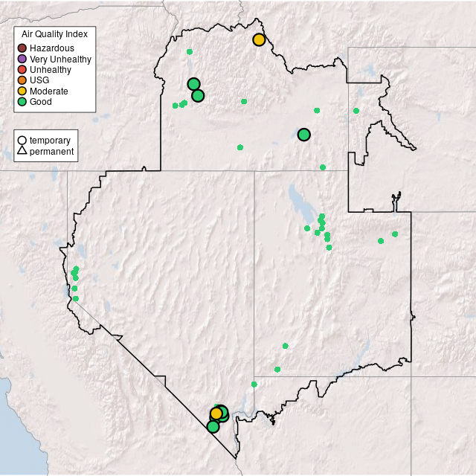The width and height of the screenshot is (476, 476).
Task: Select the upper marker of the northern green pair
Action: 193,84
